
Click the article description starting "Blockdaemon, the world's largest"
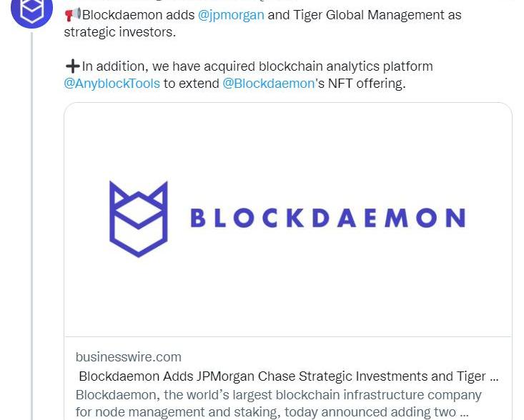279,395
